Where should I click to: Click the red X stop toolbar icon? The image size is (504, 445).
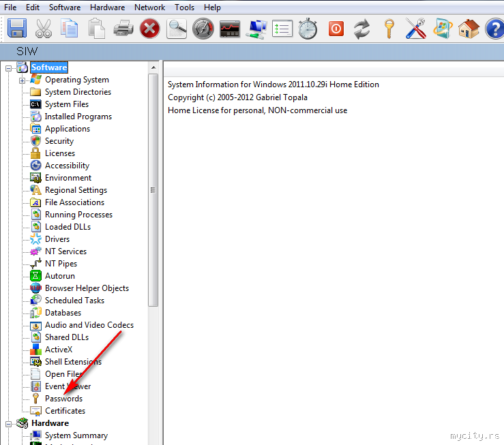150,29
